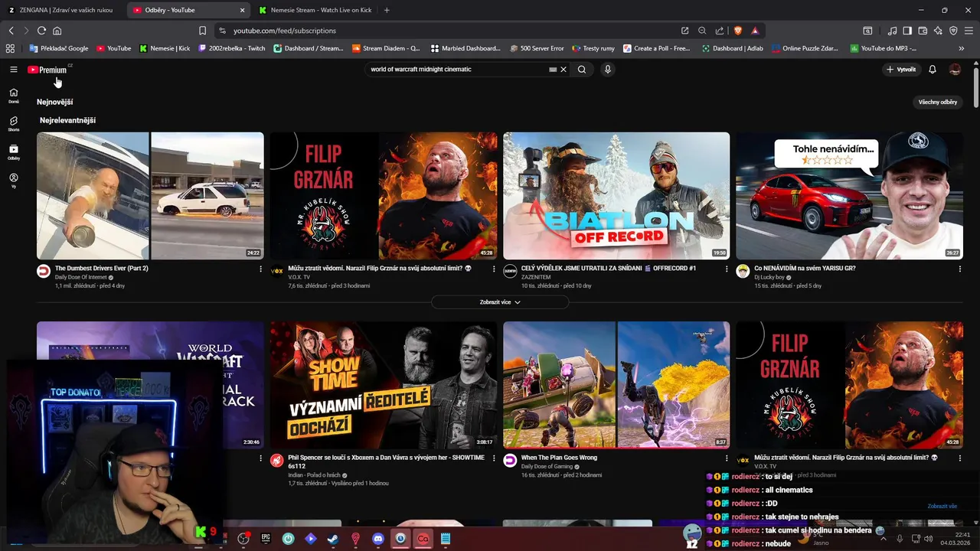Click Brave Rewards triangle icon
The height and width of the screenshot is (551, 980).
[755, 31]
